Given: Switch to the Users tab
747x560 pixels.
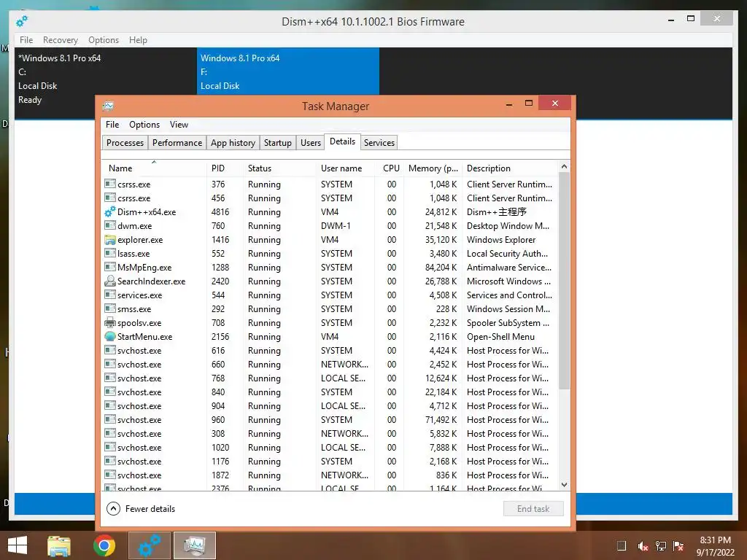Looking at the screenshot, I should (x=311, y=143).
